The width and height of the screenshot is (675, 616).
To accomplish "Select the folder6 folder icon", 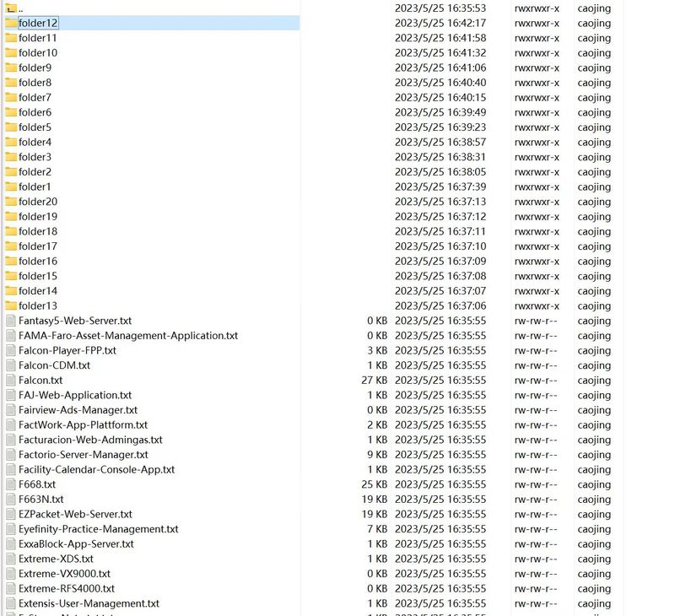I will pyautogui.click(x=11, y=112).
